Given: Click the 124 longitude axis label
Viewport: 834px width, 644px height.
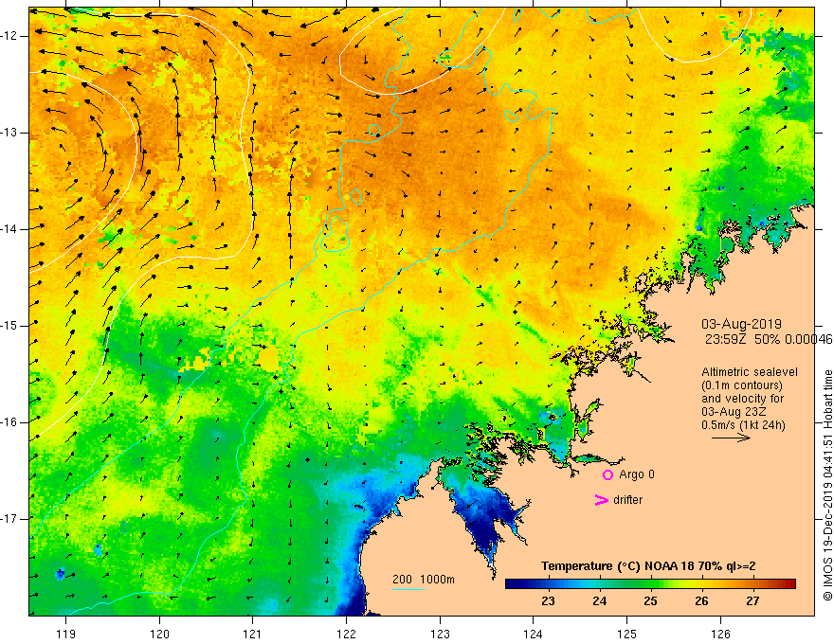Looking at the screenshot, I should pyautogui.click(x=534, y=634).
